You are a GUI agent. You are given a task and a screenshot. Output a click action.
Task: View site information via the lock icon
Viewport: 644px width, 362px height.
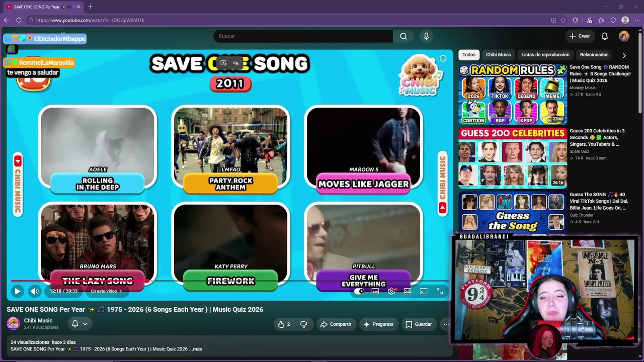pyautogui.click(x=31, y=20)
